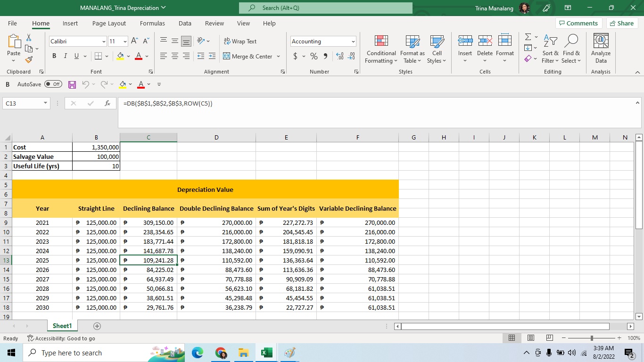The height and width of the screenshot is (362, 644).
Task: Switch to the Formulas ribbon tab
Action: 152,23
